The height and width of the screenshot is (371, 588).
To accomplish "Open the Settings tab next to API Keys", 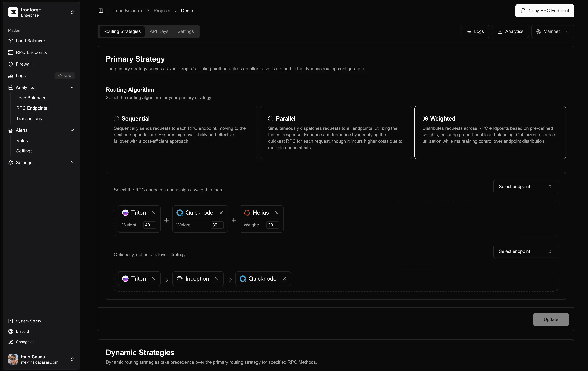I will pos(185,31).
